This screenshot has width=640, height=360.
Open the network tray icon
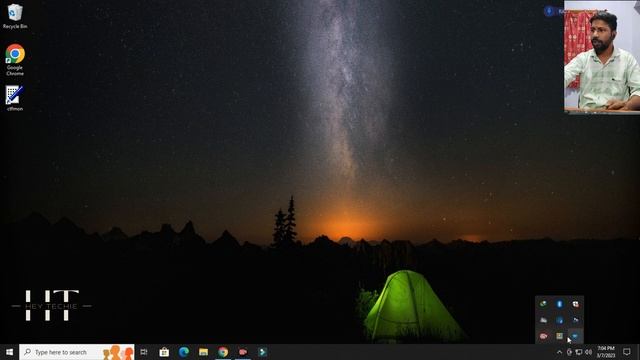pos(579,352)
